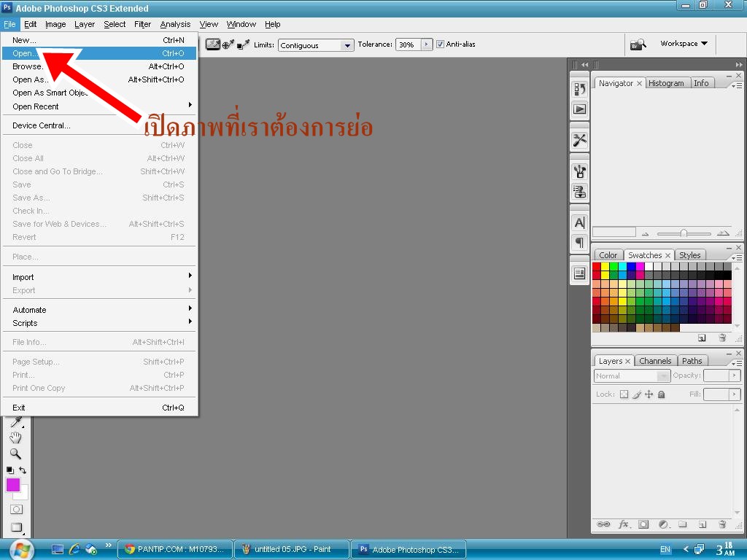
Task: Pick the pure red swatch in Swatches
Action: tap(597, 267)
